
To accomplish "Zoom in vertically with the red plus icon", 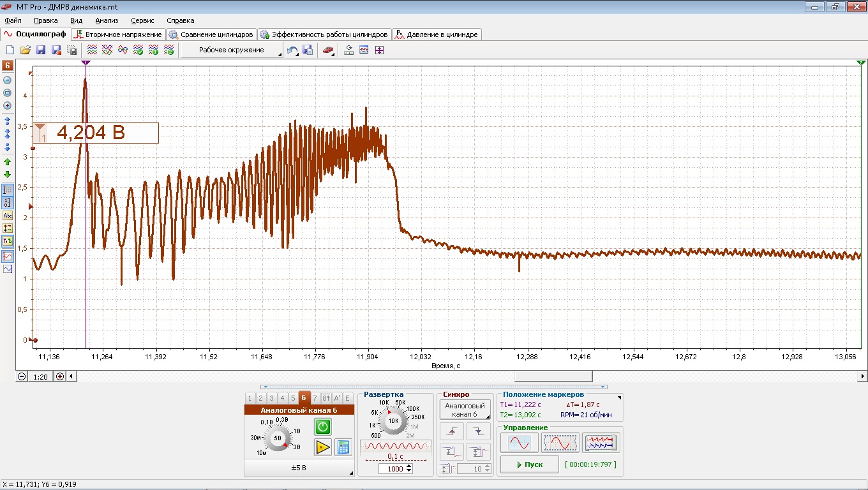I will pos(8,105).
